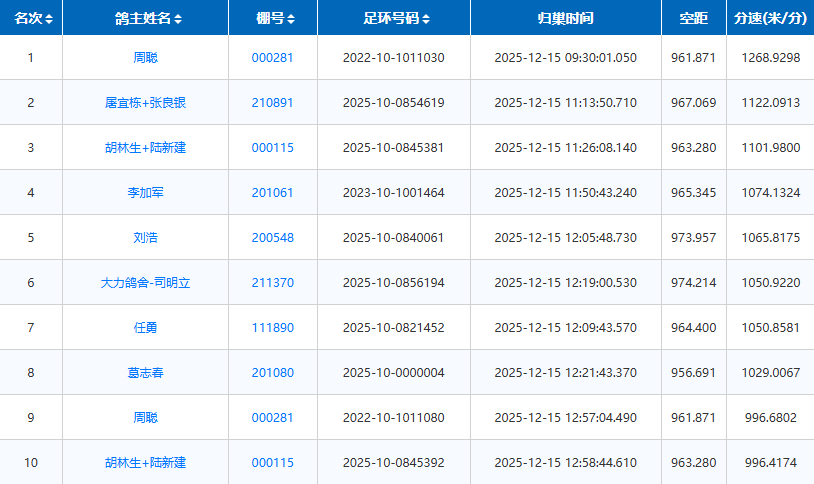Image resolution: width=814 pixels, height=484 pixels.
Task: Click the sort arrows beside 名次
Action: point(50,19)
